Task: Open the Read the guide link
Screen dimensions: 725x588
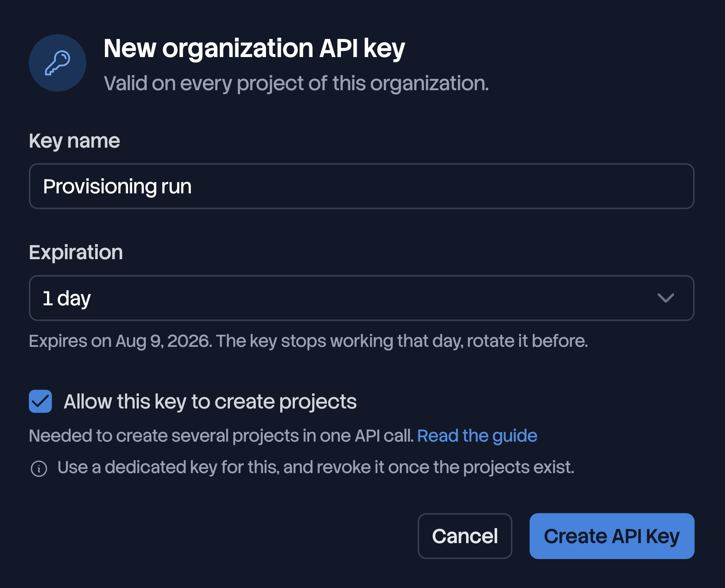Action: pos(477,436)
